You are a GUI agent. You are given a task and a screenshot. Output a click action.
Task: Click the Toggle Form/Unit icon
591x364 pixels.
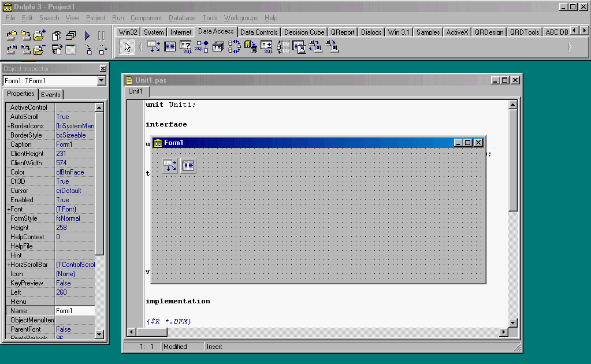(57, 49)
